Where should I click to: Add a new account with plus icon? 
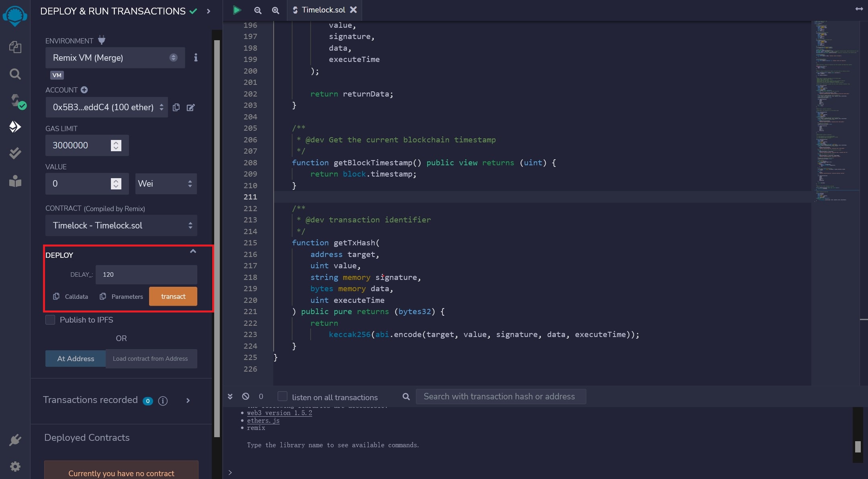(84, 90)
